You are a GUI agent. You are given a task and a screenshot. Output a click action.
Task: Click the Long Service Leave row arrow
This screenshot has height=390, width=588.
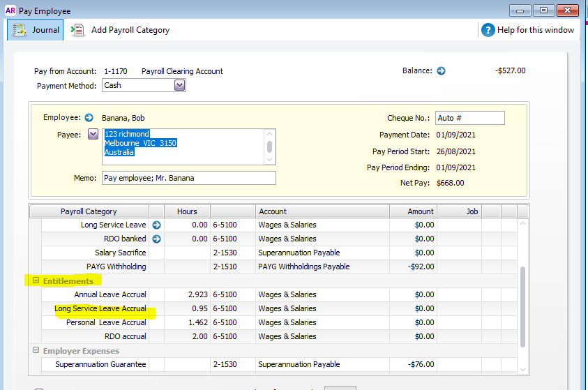coord(156,225)
